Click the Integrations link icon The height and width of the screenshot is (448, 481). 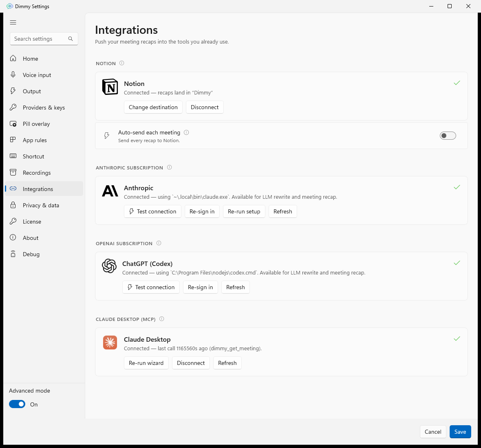pos(13,189)
